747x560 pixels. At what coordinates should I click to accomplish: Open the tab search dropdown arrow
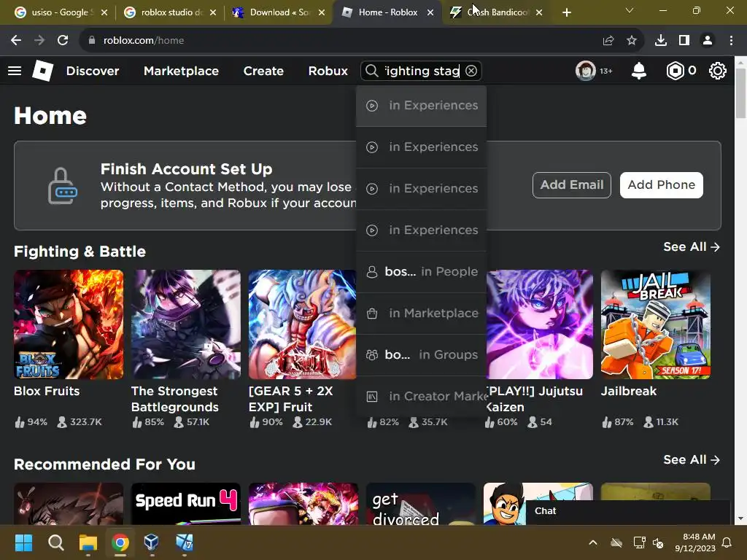[630, 10]
